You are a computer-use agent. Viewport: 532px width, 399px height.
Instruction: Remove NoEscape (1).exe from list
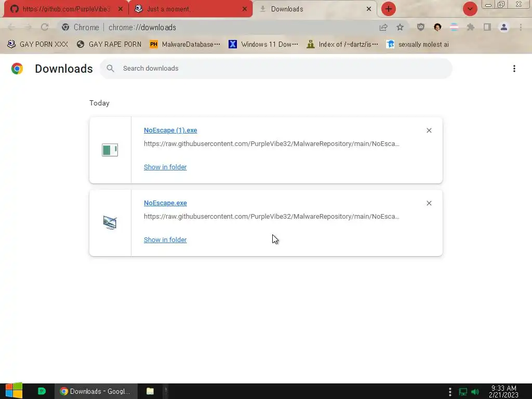(x=429, y=130)
